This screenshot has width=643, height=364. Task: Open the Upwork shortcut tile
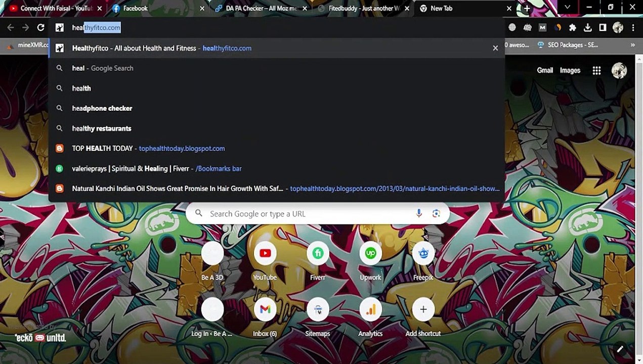point(370,261)
